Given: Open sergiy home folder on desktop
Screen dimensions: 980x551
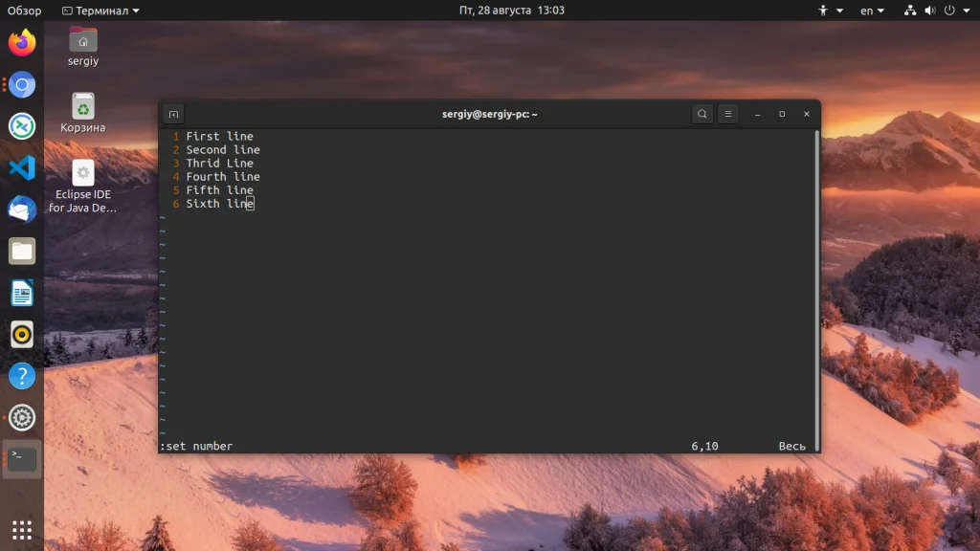Looking at the screenshot, I should pos(83,46).
